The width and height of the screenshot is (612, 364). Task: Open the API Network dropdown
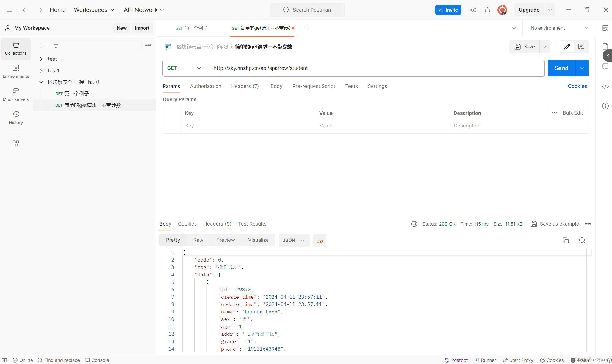(144, 10)
